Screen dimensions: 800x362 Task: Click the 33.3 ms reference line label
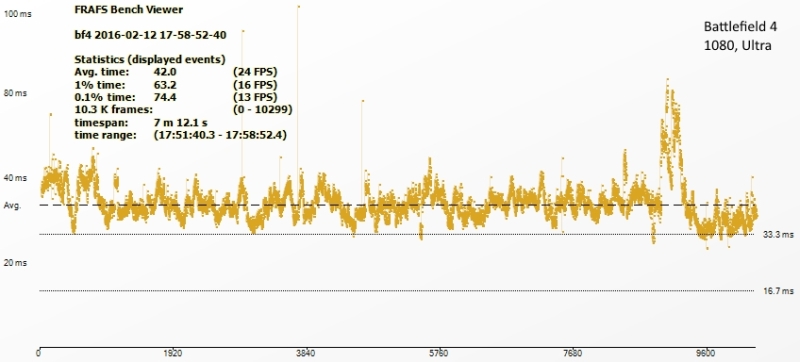[779, 235]
